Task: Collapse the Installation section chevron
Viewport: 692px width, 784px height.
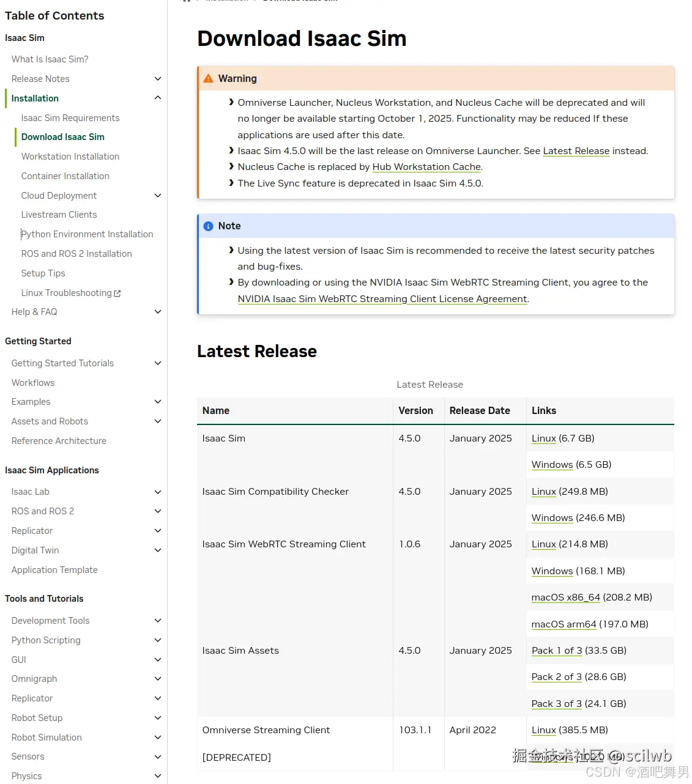Action: (x=158, y=98)
